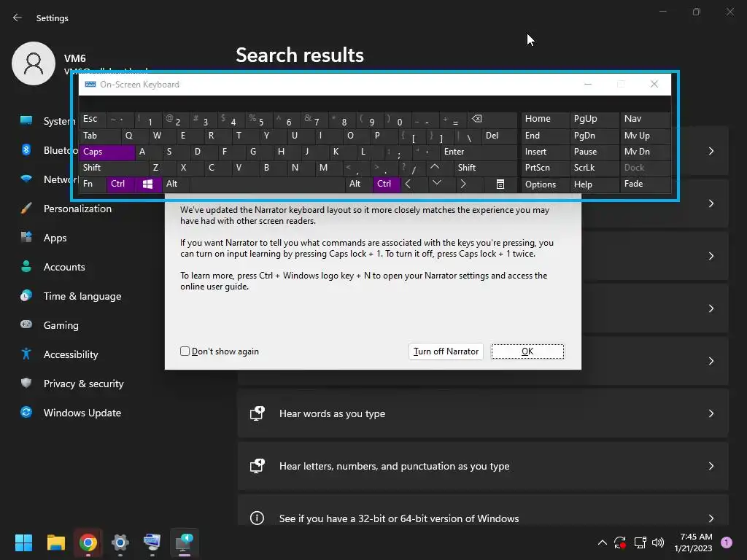Open the taskbar clock and date
This screenshot has width=747, height=560.
693,542
